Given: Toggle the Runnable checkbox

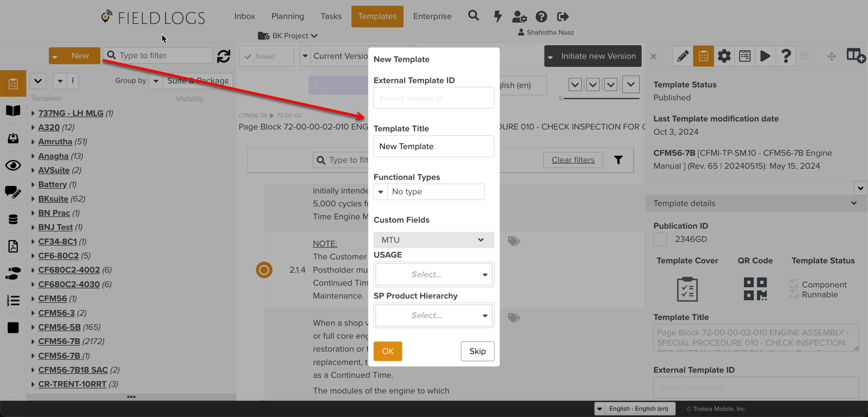Looking at the screenshot, I should (x=794, y=294).
